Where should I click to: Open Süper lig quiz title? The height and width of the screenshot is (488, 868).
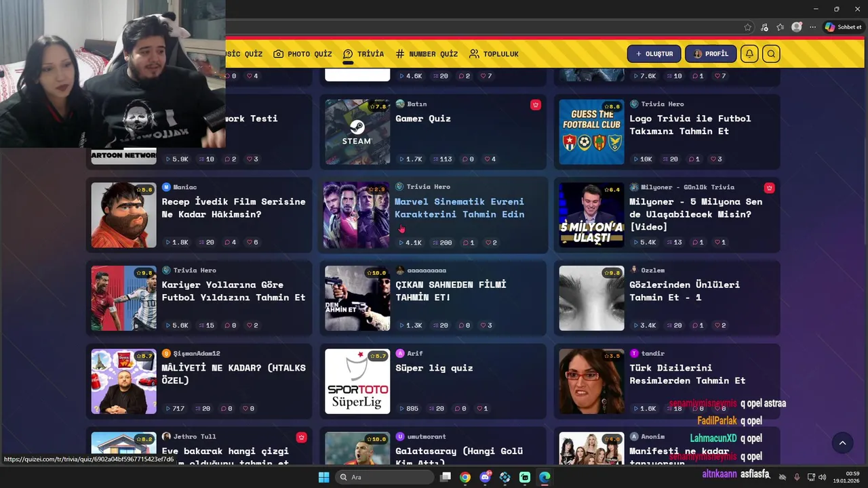pos(434,368)
